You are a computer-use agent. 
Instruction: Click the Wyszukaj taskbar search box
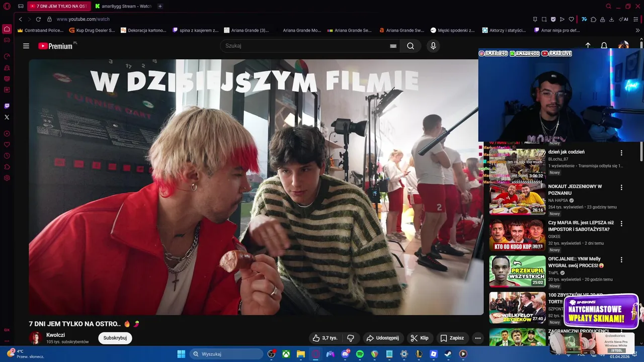click(226, 354)
